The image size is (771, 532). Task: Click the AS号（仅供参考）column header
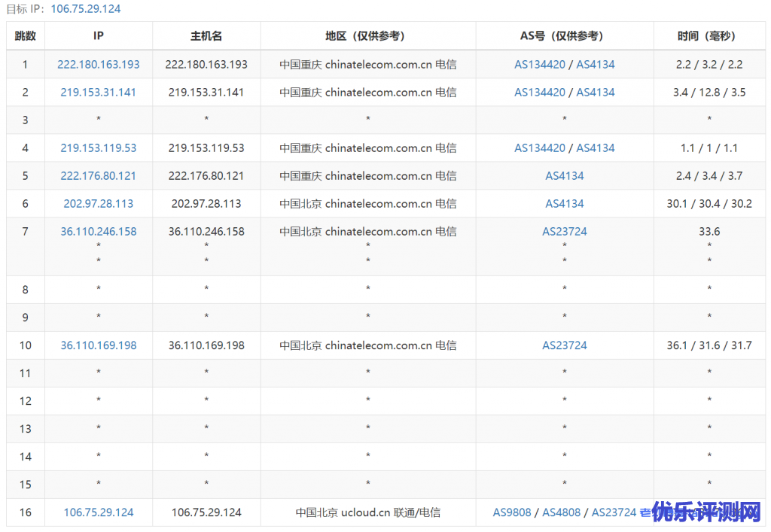565,36
